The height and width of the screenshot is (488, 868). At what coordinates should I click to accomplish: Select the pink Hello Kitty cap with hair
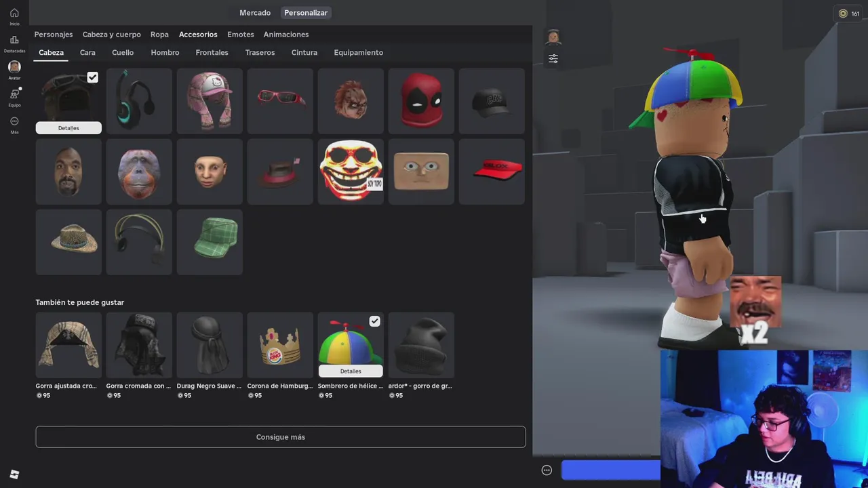(x=210, y=101)
